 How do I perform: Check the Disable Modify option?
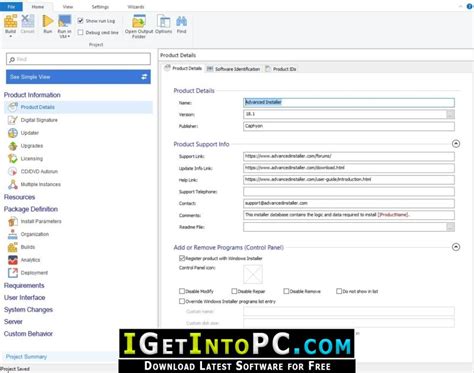[182, 291]
